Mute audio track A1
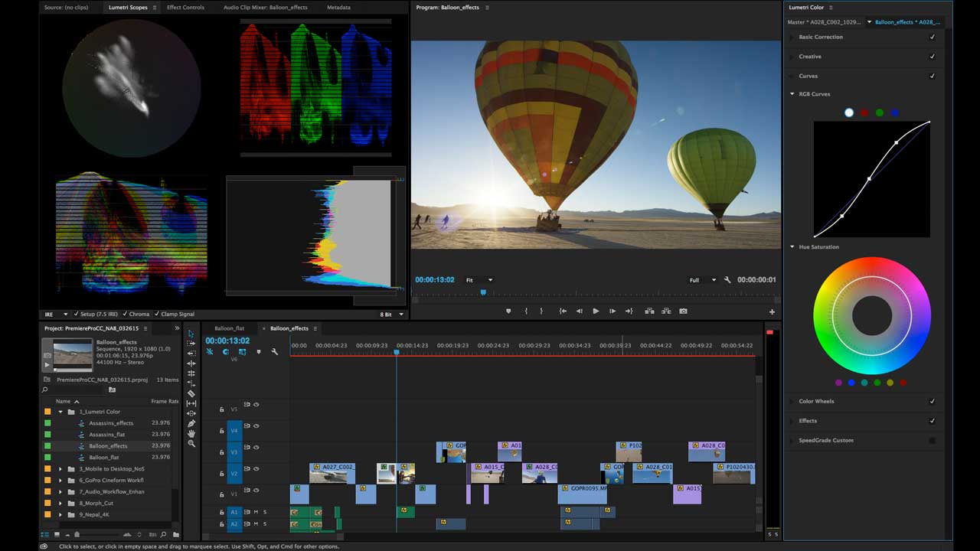980x551 pixels. click(x=256, y=512)
